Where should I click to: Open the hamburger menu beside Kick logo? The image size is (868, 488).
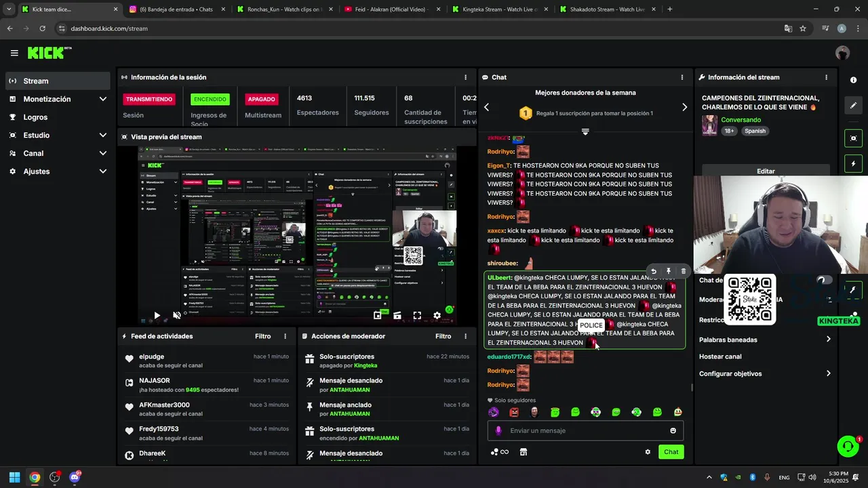pyautogui.click(x=14, y=53)
